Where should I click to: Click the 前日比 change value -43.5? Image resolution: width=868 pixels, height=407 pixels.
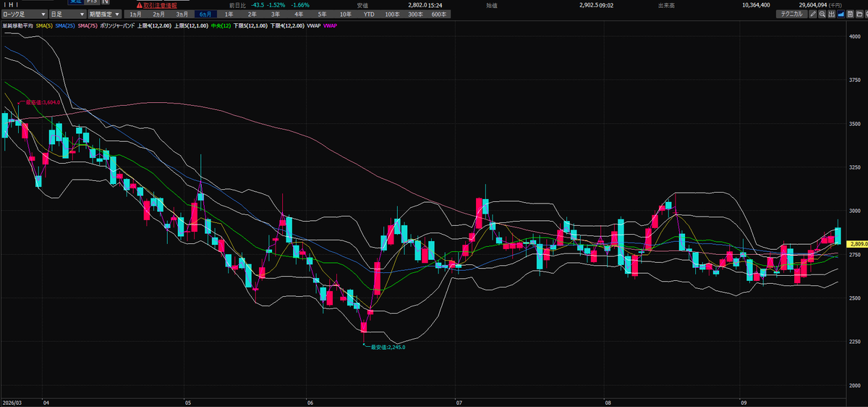click(257, 4)
